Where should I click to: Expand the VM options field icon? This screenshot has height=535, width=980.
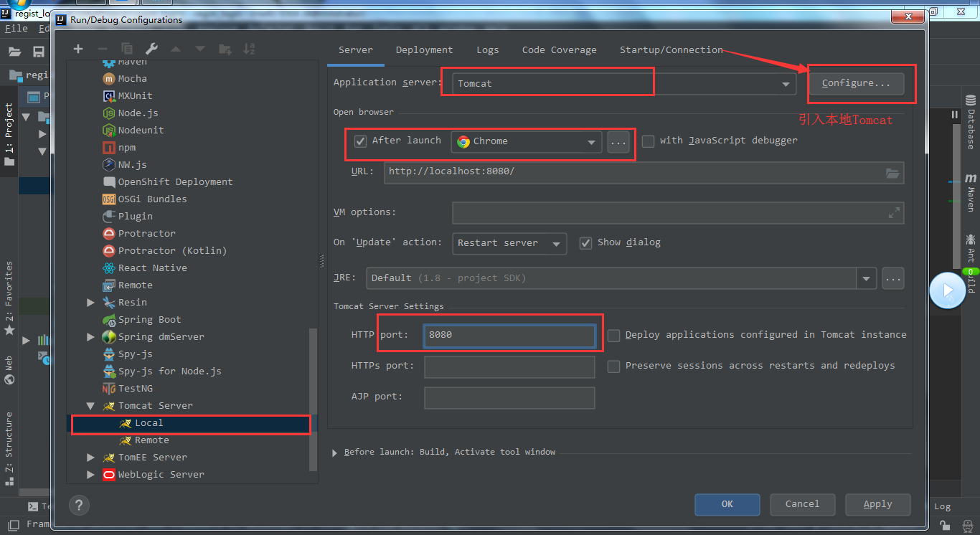894,213
